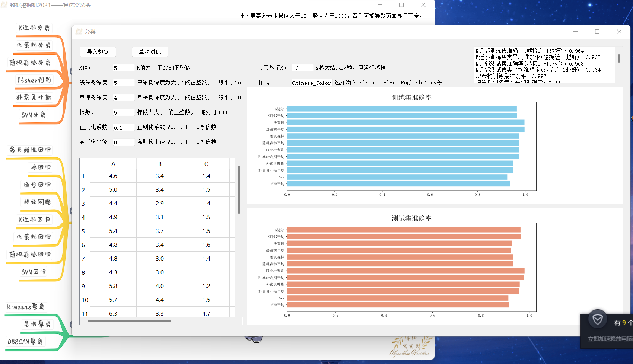Screen dimensions: 633x364
Task: Click cell 5.0 in row 2
Action: (113, 190)
